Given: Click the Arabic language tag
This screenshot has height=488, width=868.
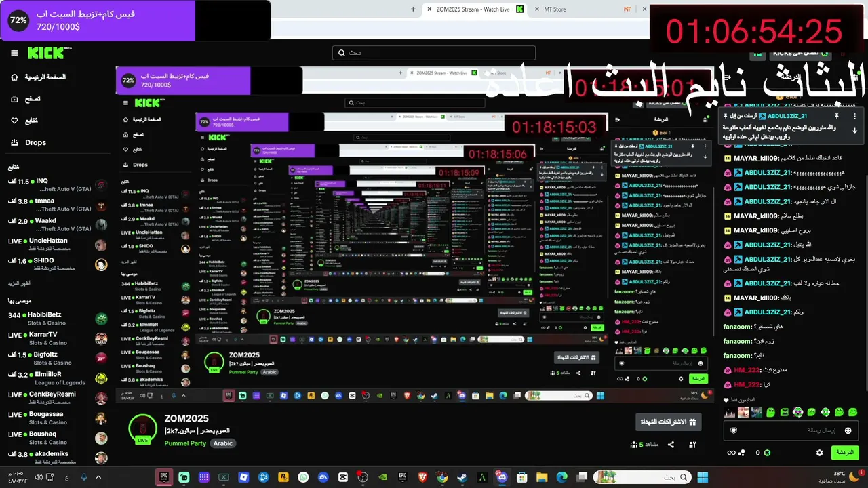Looking at the screenshot, I should [x=223, y=443].
